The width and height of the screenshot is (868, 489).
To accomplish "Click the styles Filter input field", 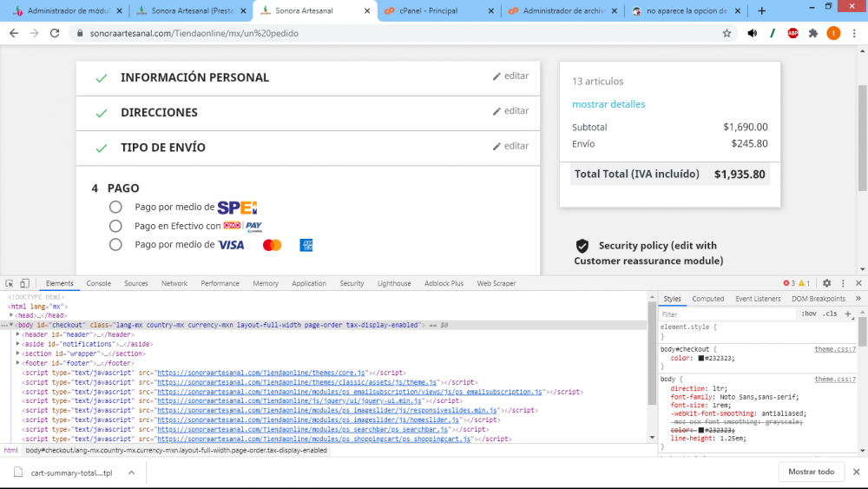I will coord(727,314).
